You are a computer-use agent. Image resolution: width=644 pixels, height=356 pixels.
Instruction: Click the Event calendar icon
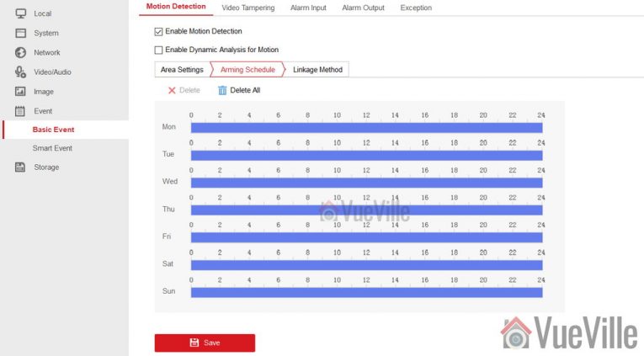(x=20, y=111)
